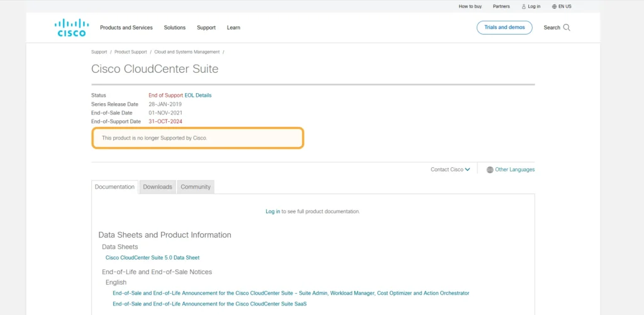Click the search magnifier icon
This screenshot has width=644, height=315.
567,28
